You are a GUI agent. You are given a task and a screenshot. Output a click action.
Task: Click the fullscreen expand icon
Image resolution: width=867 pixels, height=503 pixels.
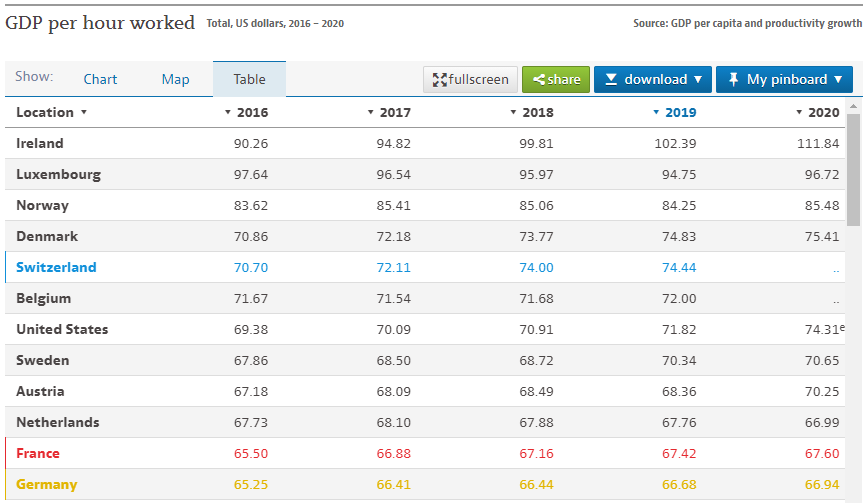[439, 80]
